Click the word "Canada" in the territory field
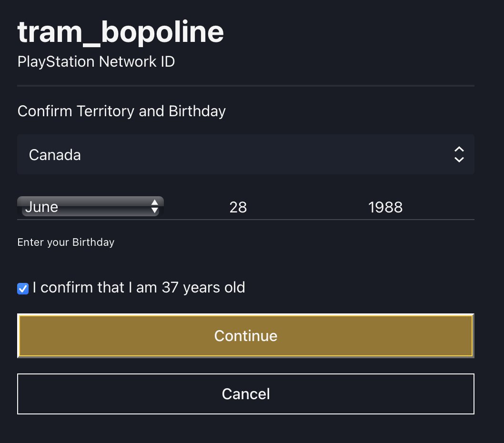 (55, 155)
